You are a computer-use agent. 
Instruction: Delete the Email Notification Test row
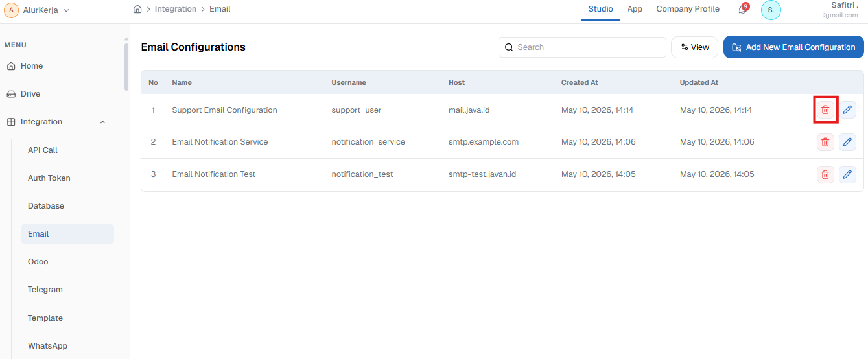point(825,174)
